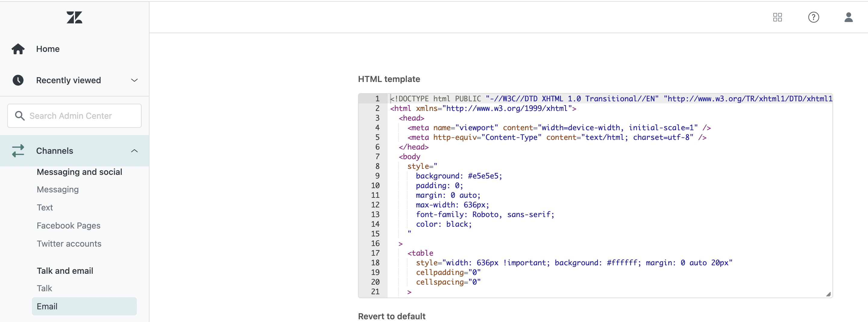Go to Facebook Pages

68,226
